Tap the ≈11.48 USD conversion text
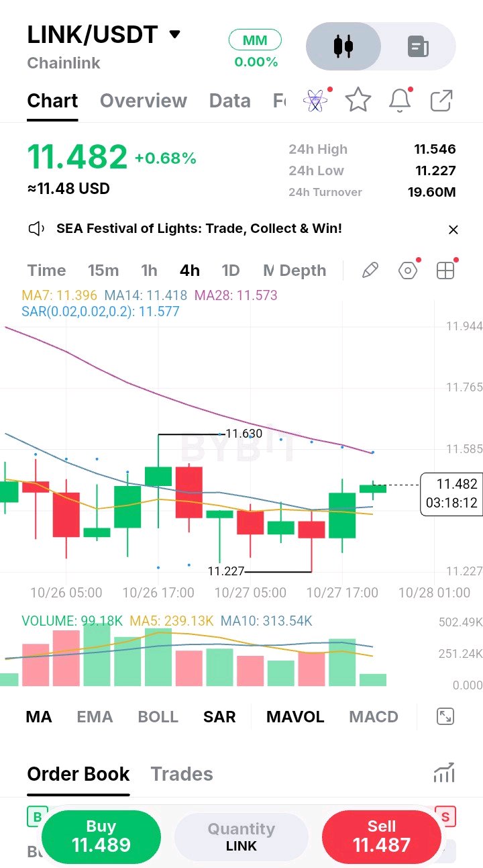 tap(68, 189)
